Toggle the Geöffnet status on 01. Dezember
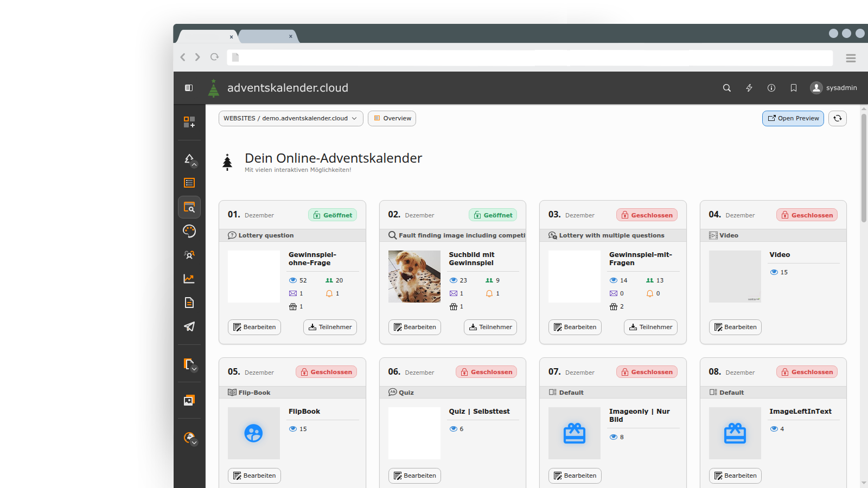Image resolution: width=868 pixels, height=488 pixels. (333, 215)
